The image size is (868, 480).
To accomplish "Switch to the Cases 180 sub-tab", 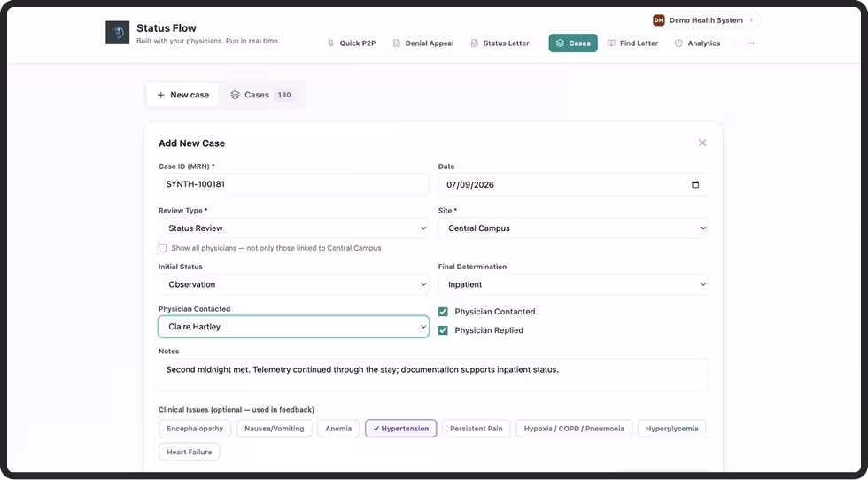I will tap(261, 95).
